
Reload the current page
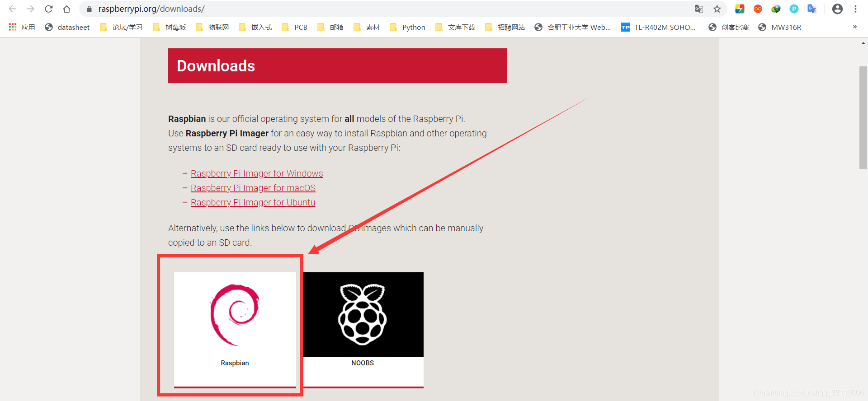pyautogui.click(x=49, y=9)
